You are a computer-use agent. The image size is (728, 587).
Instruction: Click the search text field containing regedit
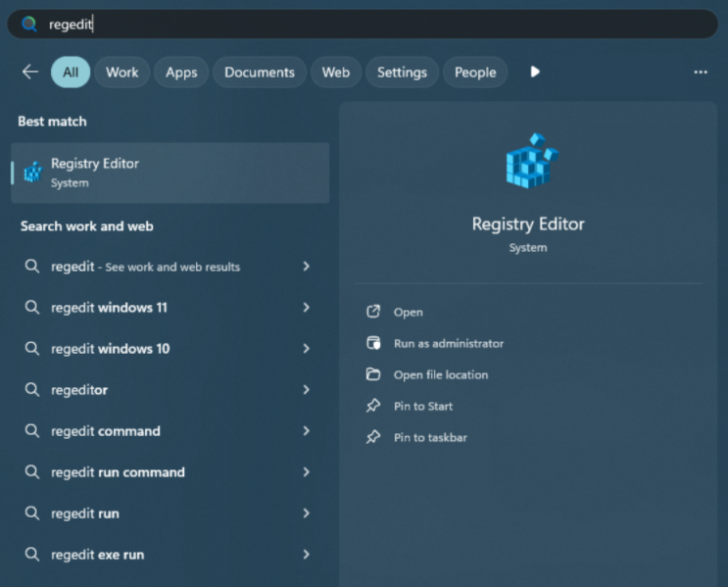click(x=372, y=24)
